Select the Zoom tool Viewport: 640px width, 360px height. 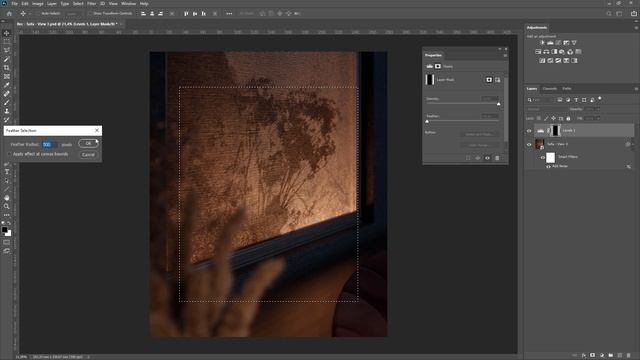7,206
